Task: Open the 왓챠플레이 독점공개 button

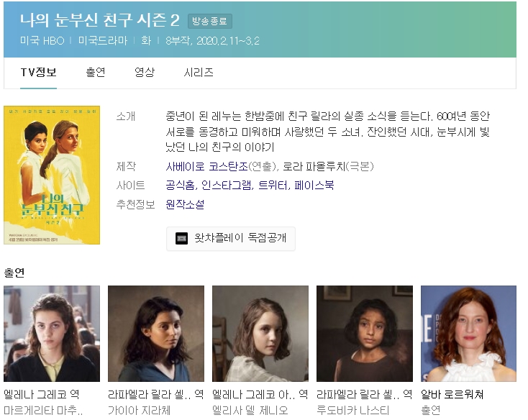Action: point(231,239)
